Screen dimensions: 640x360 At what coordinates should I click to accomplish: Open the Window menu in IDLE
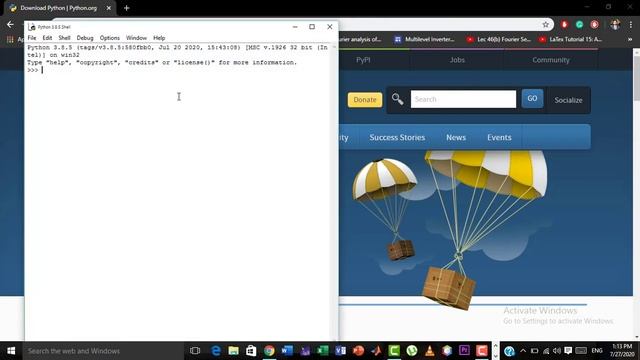[136, 38]
